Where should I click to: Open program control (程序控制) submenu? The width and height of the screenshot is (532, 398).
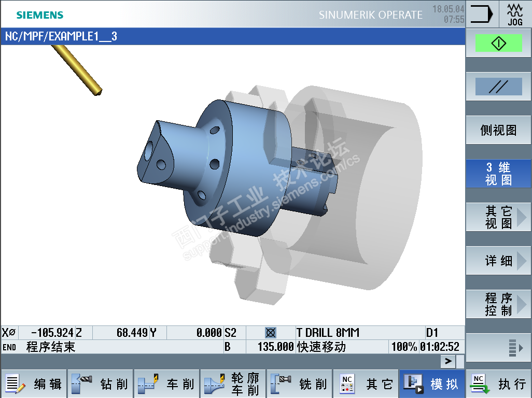click(x=498, y=304)
